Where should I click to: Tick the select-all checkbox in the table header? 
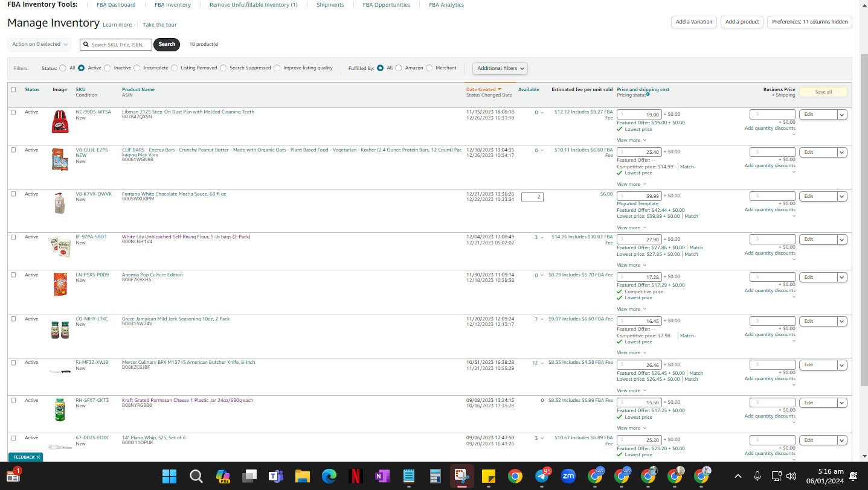click(13, 89)
